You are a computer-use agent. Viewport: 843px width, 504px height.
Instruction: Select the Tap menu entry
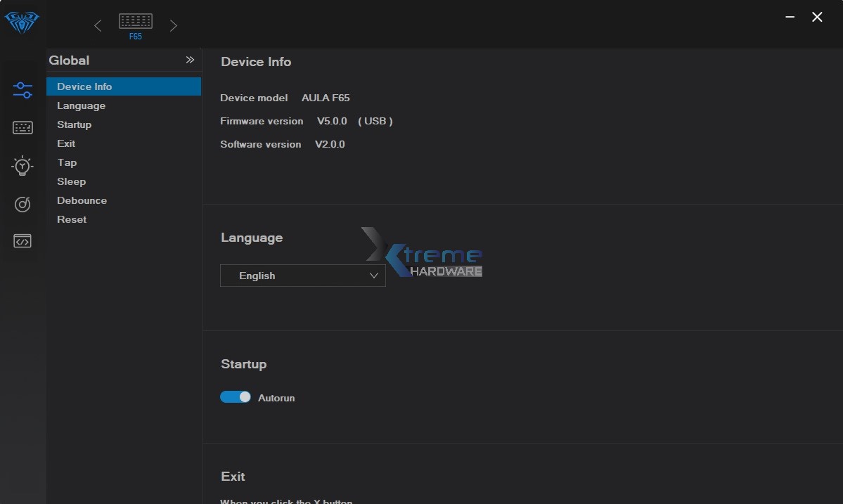pos(67,162)
